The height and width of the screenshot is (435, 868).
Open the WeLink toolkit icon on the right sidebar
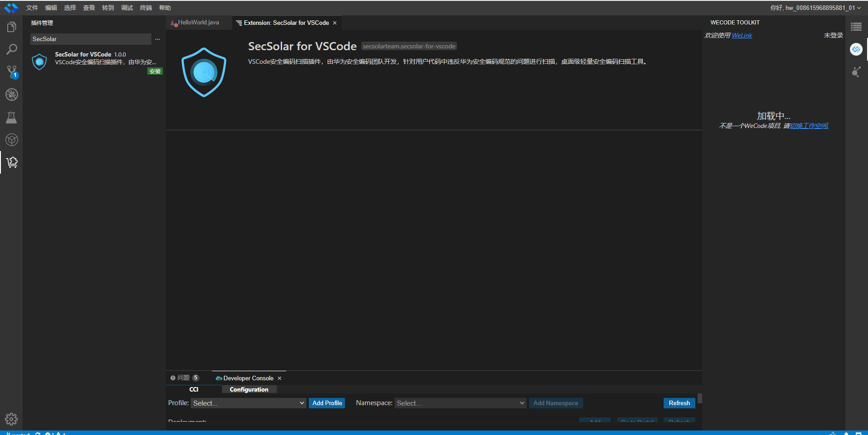click(x=856, y=49)
